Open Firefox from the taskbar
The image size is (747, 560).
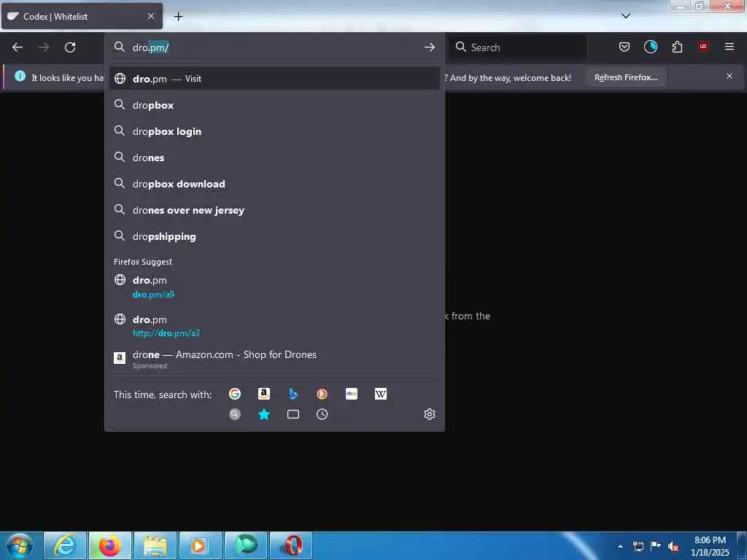tap(109, 545)
